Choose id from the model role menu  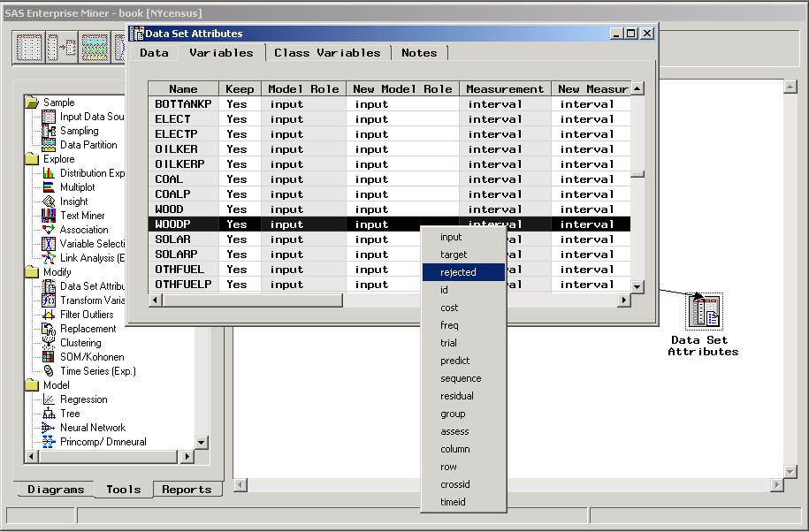tap(463, 290)
